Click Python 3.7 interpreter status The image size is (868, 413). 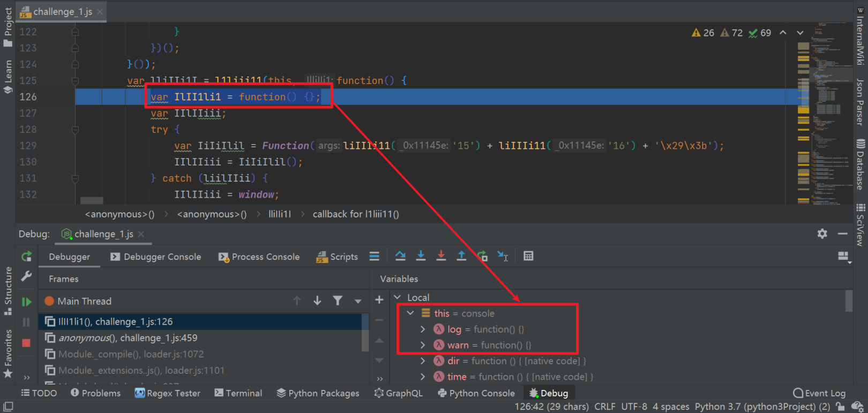pos(762,407)
